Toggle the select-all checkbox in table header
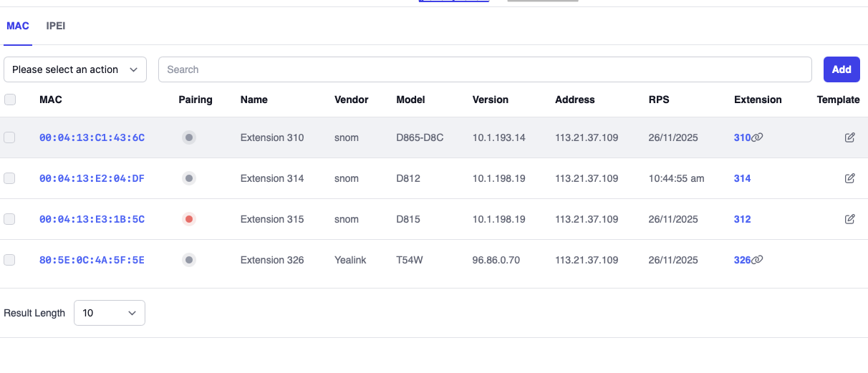Screen dimensions: 868x373 point(10,100)
